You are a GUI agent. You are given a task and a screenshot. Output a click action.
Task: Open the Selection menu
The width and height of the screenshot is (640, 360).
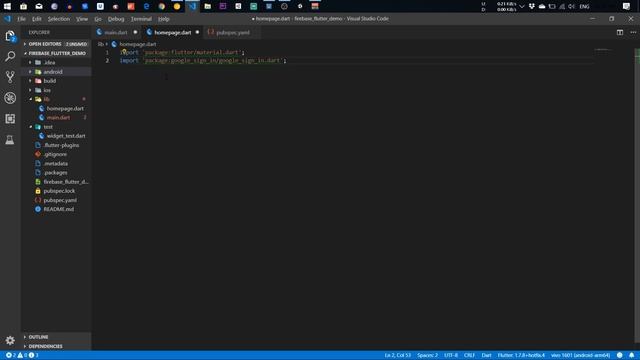coord(58,19)
